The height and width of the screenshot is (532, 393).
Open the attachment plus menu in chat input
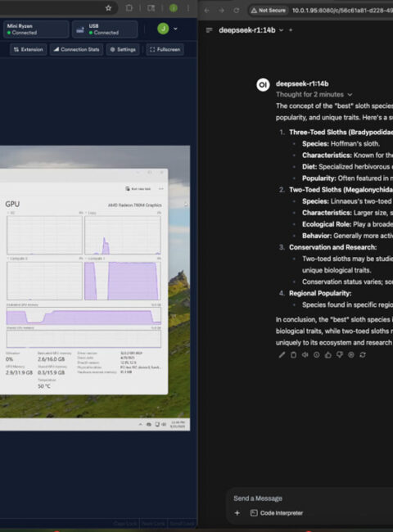[237, 513]
